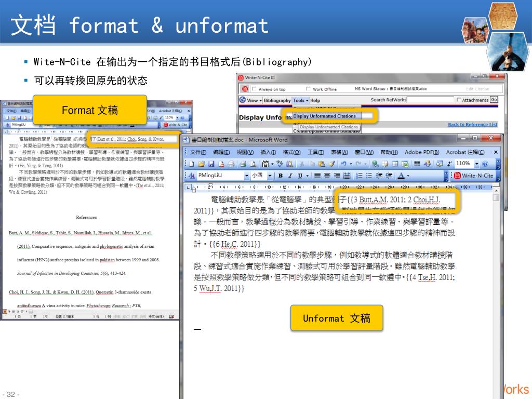532x399 pixels.
Task: Toggle Bold formatting
Action: [x=281, y=176]
